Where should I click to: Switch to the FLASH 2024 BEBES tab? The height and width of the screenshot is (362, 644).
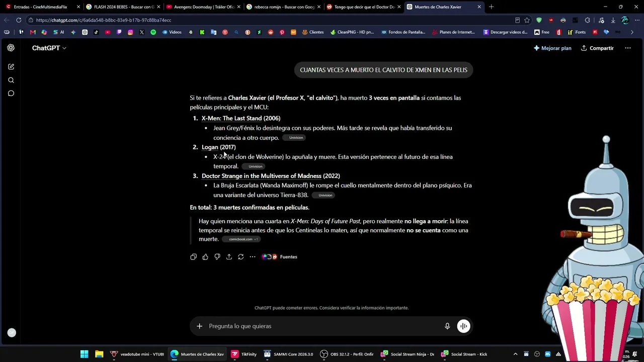pos(124,7)
